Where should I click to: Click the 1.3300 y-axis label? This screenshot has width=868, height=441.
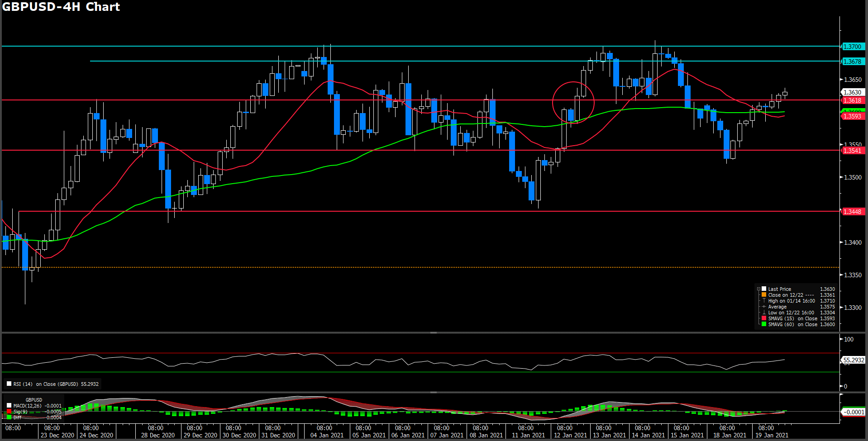[853, 308]
